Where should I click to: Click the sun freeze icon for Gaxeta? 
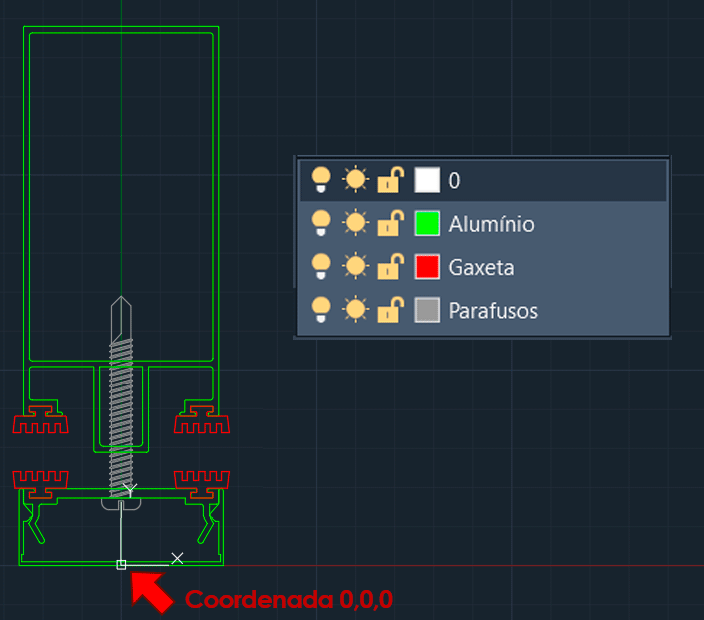355,267
